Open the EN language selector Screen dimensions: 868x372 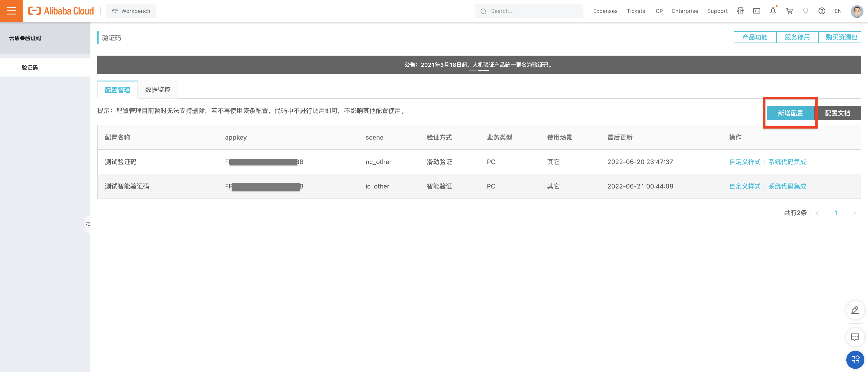point(838,11)
